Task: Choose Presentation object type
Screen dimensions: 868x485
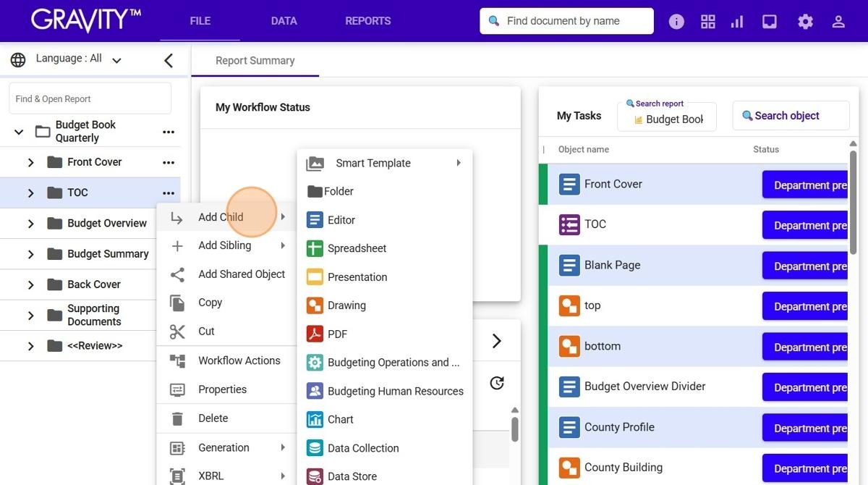Action: click(x=384, y=277)
